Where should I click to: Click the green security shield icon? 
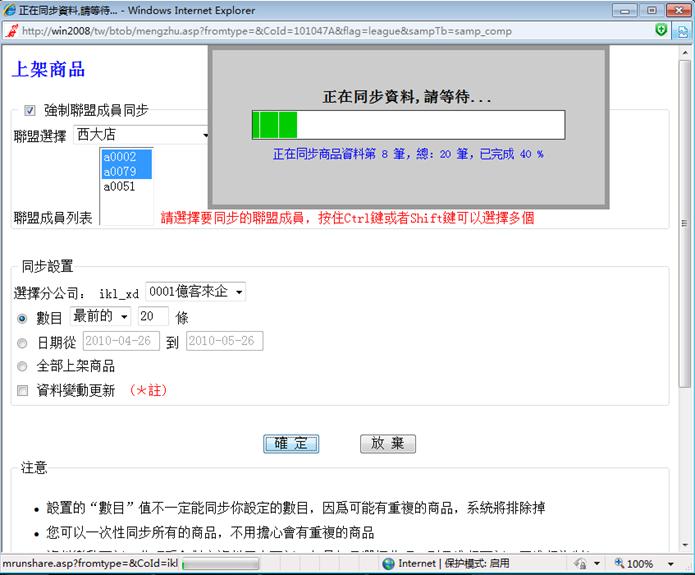coord(662,31)
